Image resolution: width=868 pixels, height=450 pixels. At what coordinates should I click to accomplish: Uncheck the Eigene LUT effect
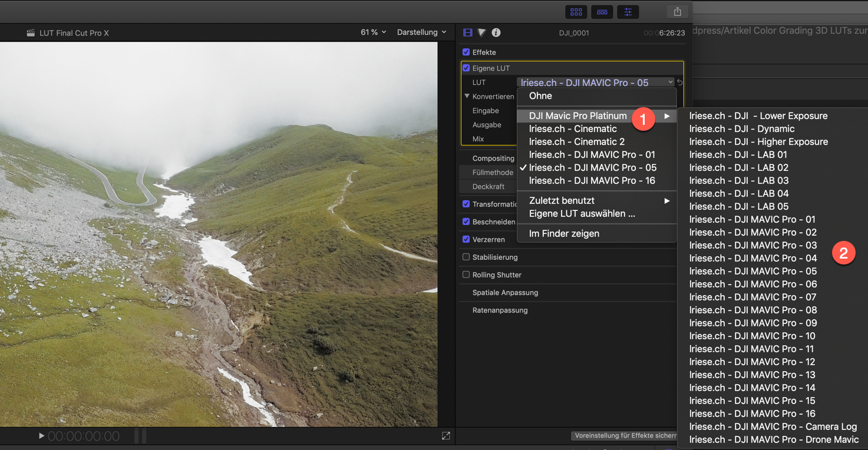[x=466, y=68]
